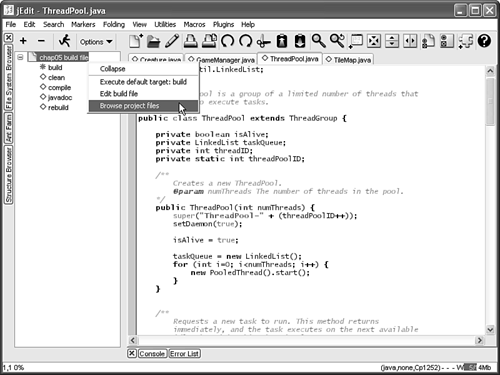Close the bottom dock with X box
Viewport: 500px width, 375px height.
pyautogui.click(x=132, y=354)
